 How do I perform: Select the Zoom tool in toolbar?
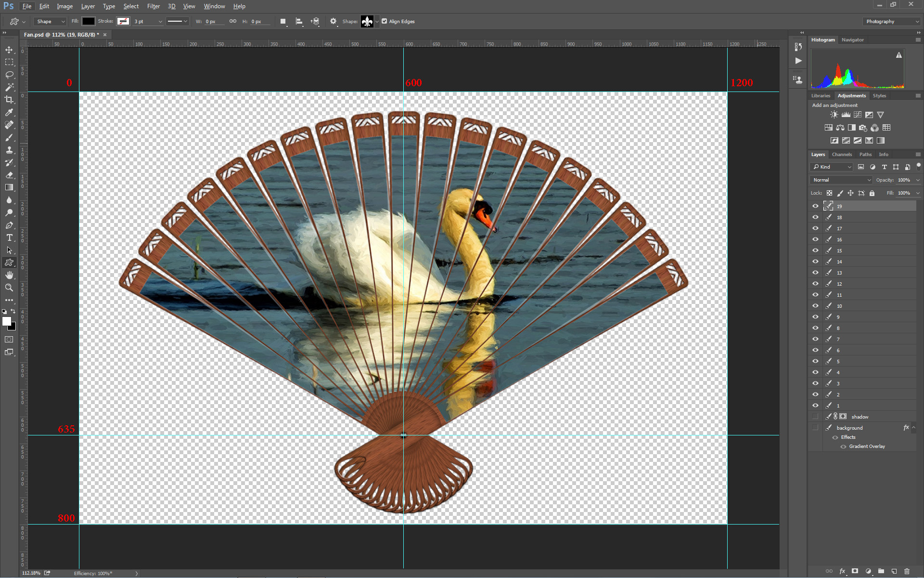[x=9, y=288]
